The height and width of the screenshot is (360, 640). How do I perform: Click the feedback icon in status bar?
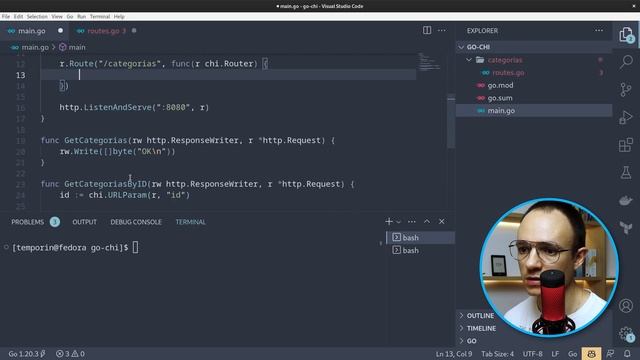(610, 354)
